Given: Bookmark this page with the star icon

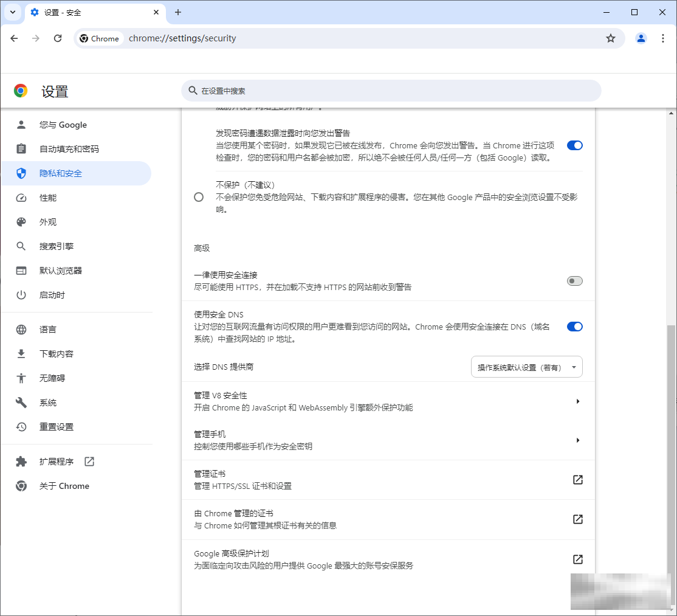Looking at the screenshot, I should pos(611,38).
